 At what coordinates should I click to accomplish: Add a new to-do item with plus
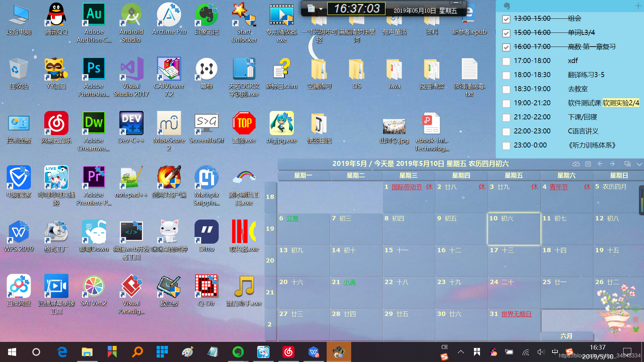(x=638, y=6)
